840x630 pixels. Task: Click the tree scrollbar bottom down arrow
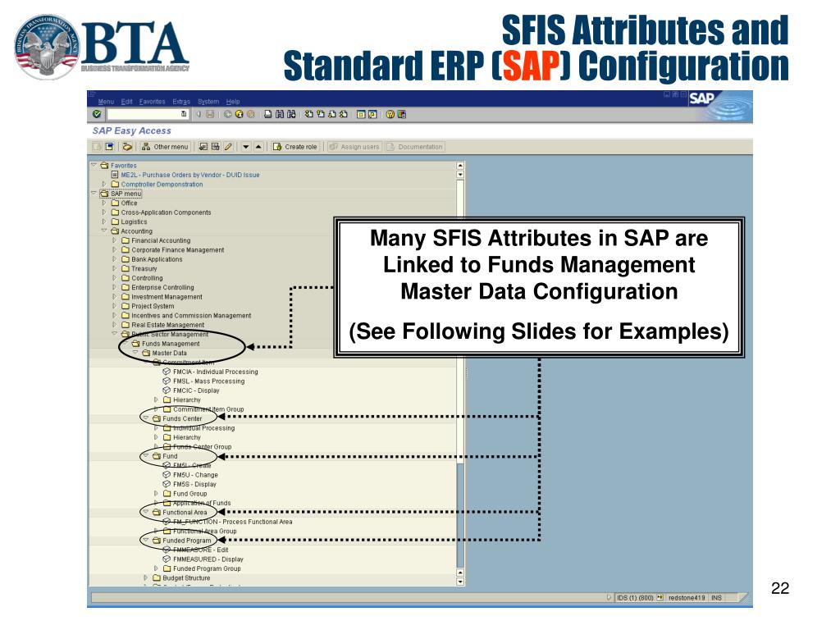(460, 582)
